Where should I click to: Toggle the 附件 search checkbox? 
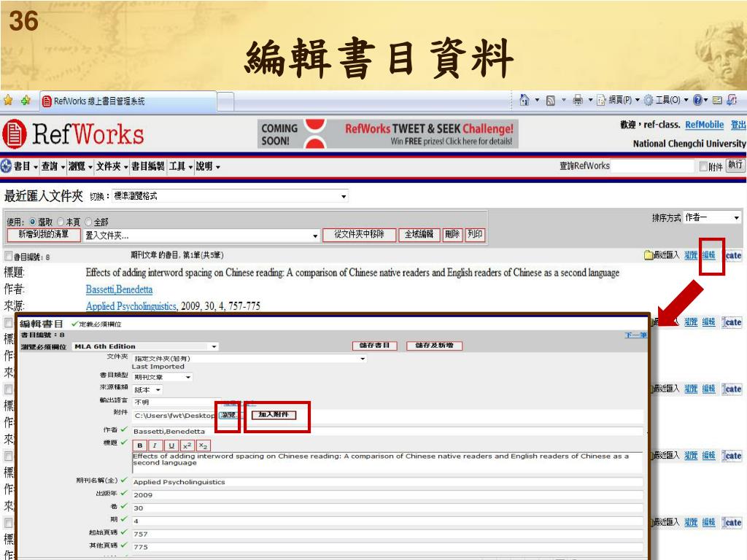[x=703, y=166]
